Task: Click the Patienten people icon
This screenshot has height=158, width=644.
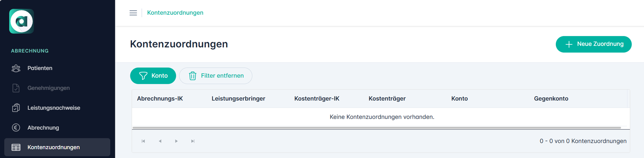Action: click(x=16, y=68)
